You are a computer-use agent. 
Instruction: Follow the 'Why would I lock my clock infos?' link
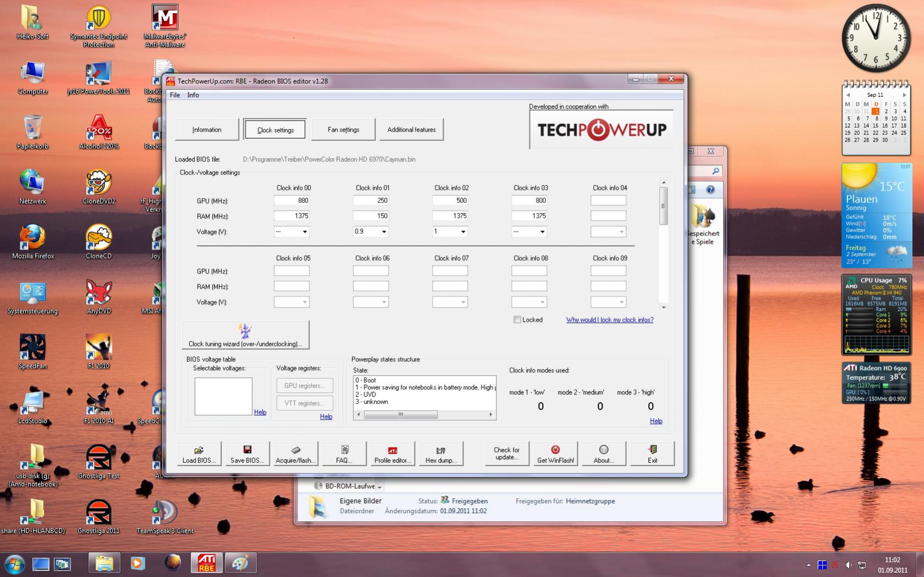point(610,320)
